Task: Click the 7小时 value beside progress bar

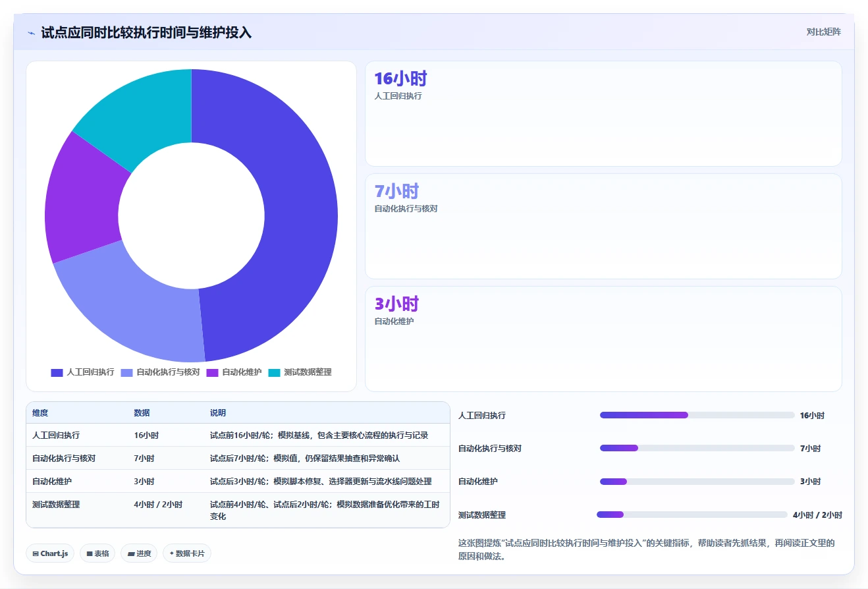Action: point(810,449)
